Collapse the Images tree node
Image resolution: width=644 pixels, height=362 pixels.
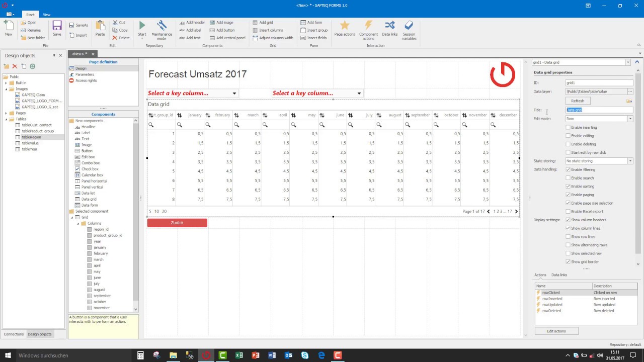coord(7,89)
